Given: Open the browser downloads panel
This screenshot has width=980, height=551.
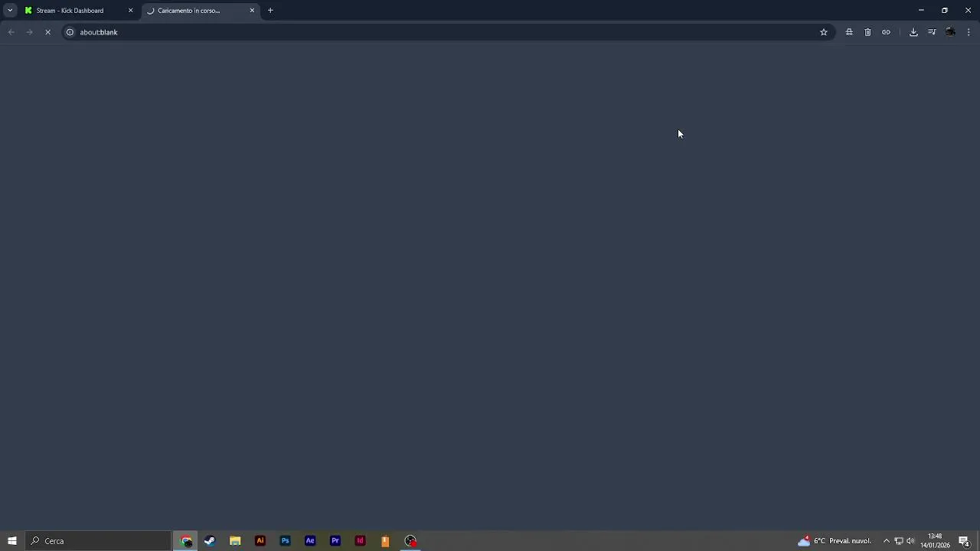Looking at the screenshot, I should [913, 32].
